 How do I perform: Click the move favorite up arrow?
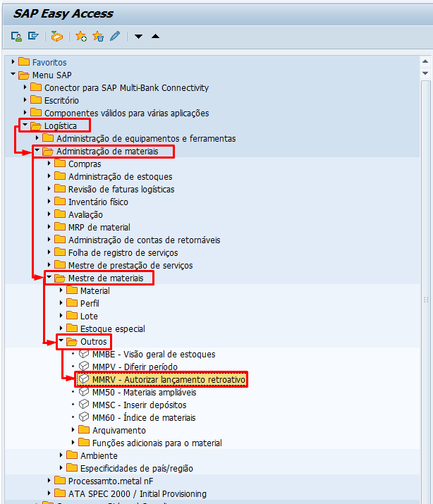click(155, 37)
